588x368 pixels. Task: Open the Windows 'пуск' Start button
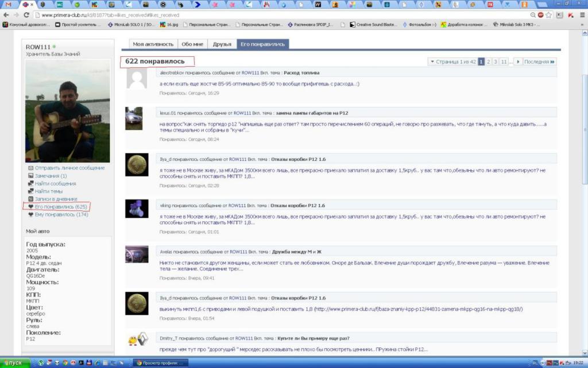pos(15,363)
